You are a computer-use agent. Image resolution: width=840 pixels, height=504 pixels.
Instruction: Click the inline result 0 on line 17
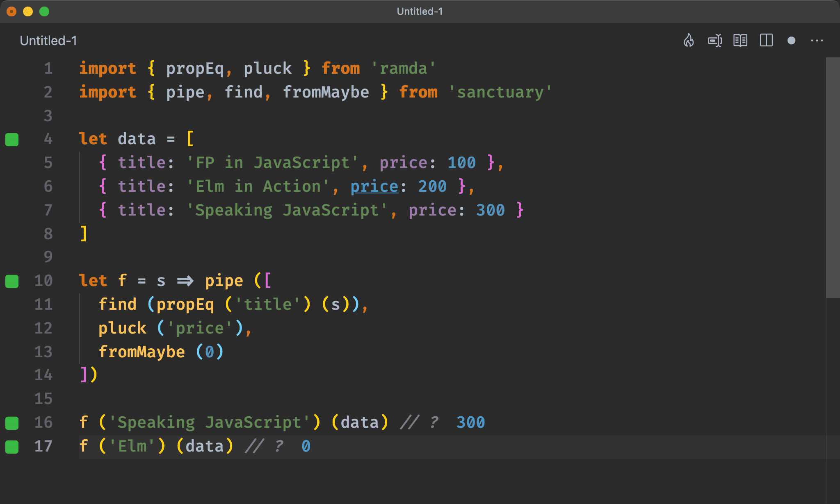coord(306,446)
